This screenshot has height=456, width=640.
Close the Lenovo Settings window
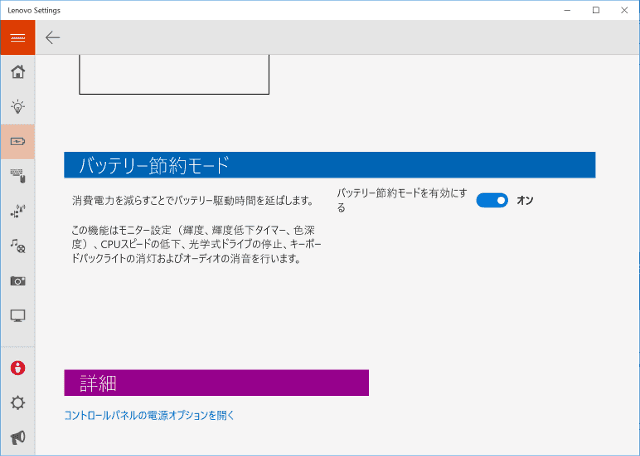click(x=624, y=10)
